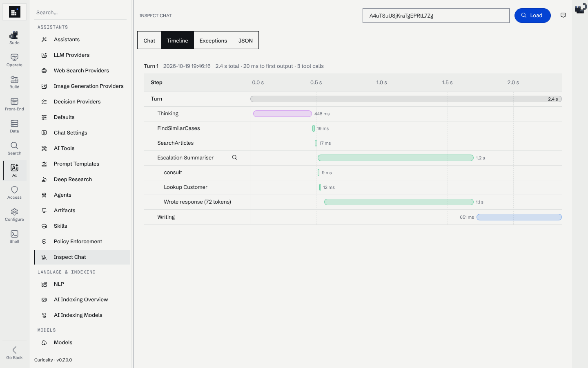Click the Load button
The height and width of the screenshot is (368, 588).
point(532,16)
